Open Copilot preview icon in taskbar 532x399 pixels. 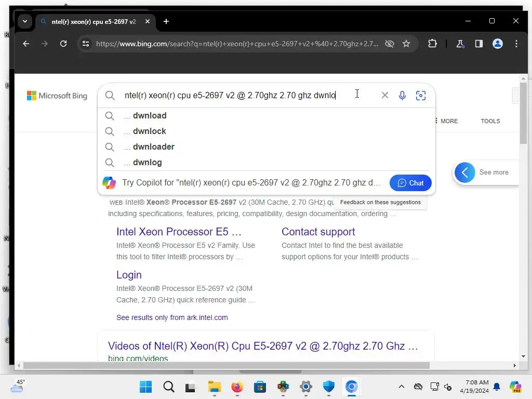(515, 387)
